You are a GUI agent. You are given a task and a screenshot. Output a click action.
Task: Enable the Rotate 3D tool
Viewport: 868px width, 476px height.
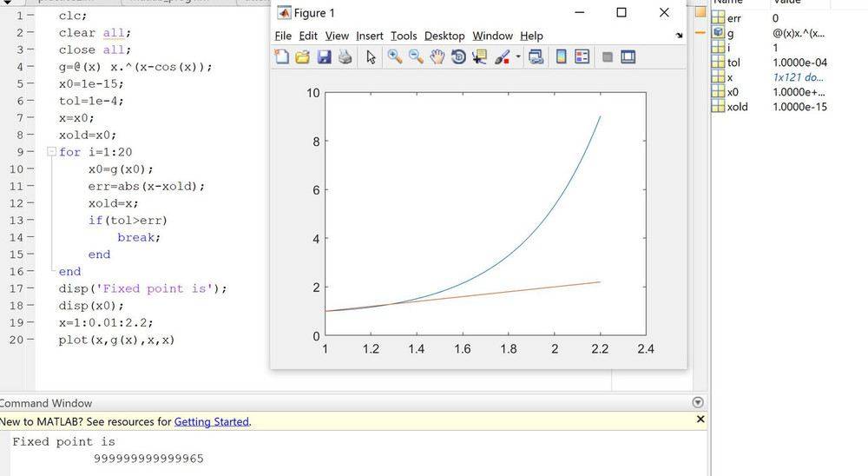pyautogui.click(x=458, y=57)
